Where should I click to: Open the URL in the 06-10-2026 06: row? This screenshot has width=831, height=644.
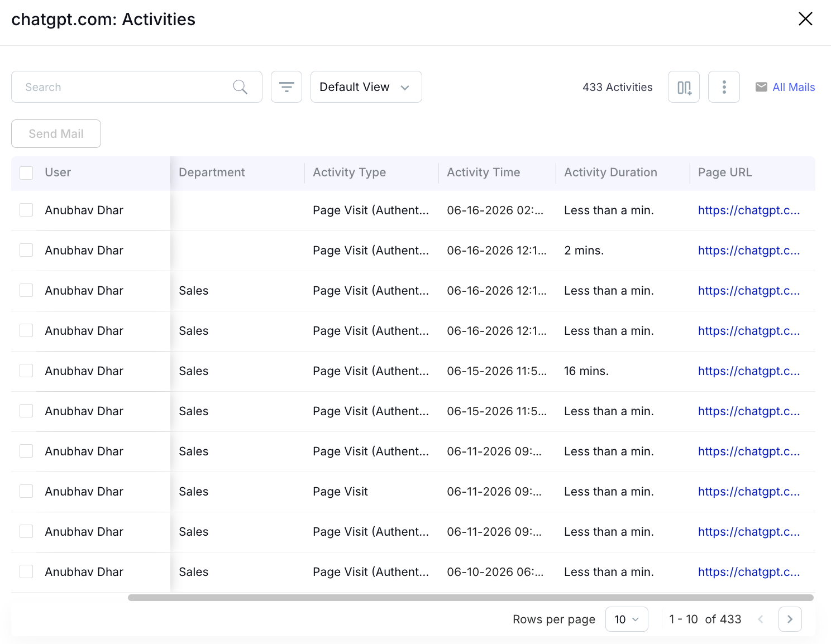pos(749,572)
